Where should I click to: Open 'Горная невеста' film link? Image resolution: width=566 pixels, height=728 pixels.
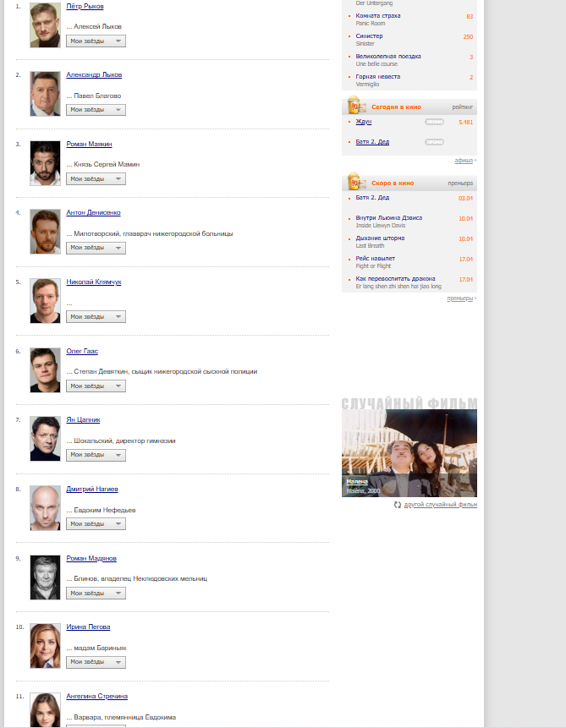point(378,77)
